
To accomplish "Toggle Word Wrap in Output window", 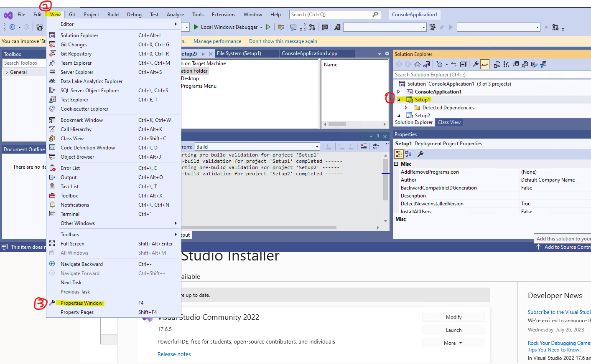I will [376, 147].
